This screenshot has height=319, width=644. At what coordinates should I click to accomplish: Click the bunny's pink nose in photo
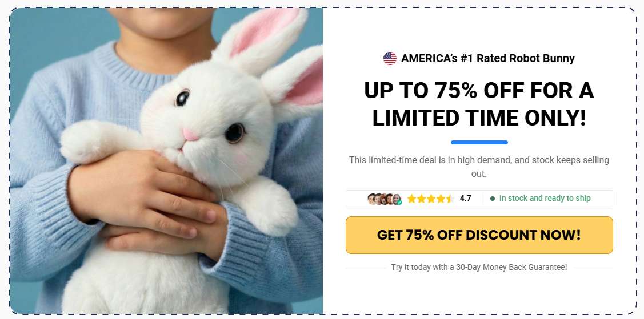[190, 134]
